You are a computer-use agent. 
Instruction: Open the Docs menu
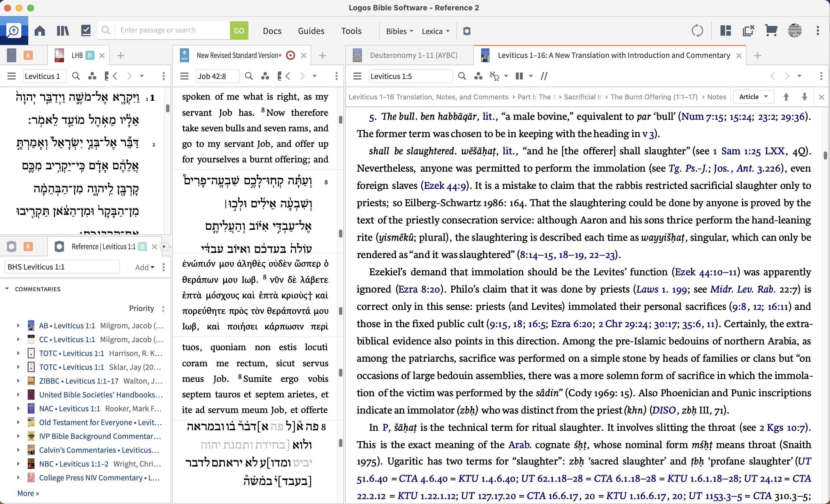coord(272,31)
